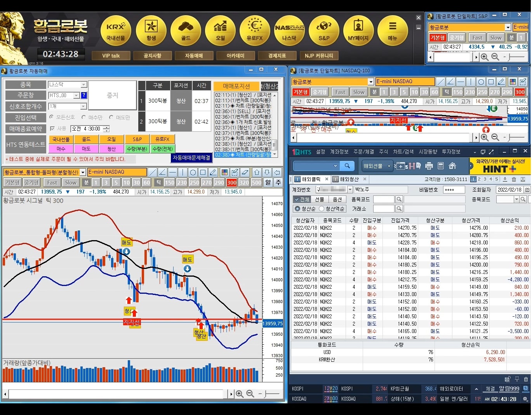The width and height of the screenshot is (532, 415).
Task: Open the 오일 gold icon
Action: 220,31
